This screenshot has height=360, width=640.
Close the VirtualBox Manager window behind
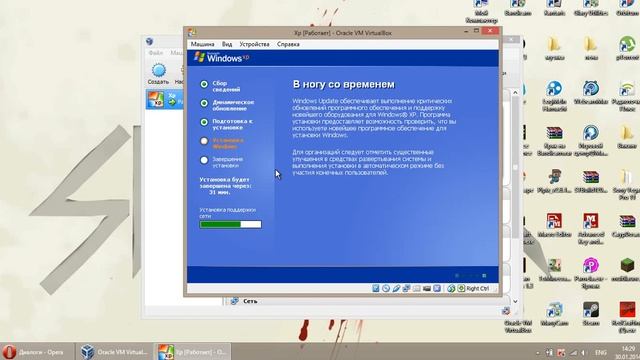pos(512,40)
